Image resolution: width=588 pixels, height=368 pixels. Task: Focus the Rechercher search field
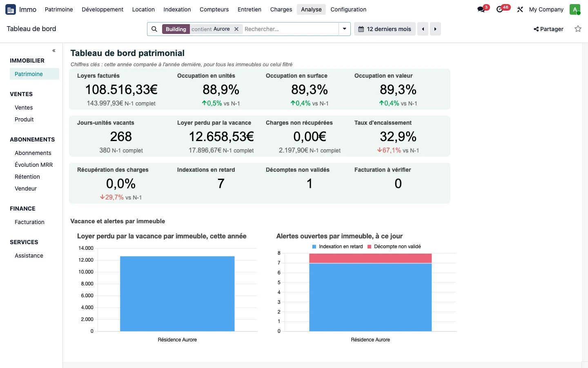click(x=290, y=29)
